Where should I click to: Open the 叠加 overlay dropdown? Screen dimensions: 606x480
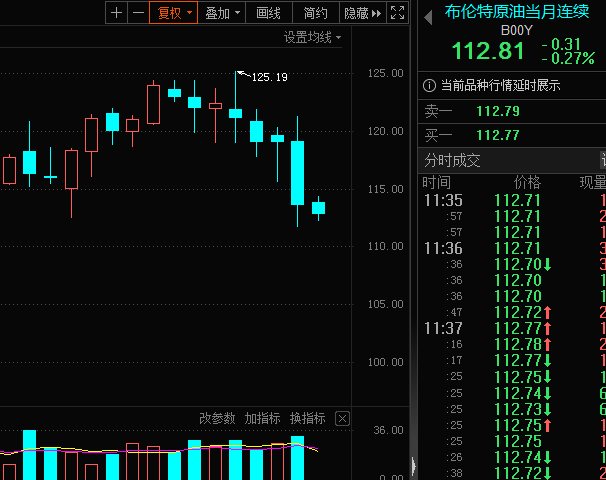pos(221,13)
